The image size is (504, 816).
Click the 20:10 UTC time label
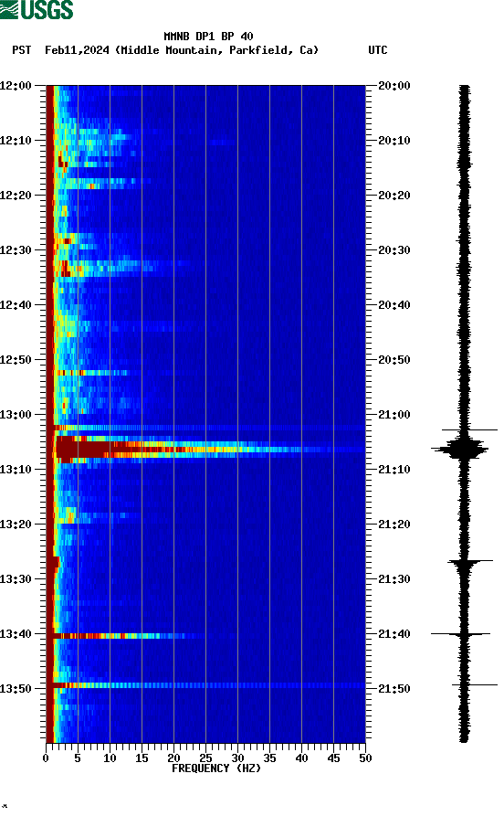tap(394, 141)
